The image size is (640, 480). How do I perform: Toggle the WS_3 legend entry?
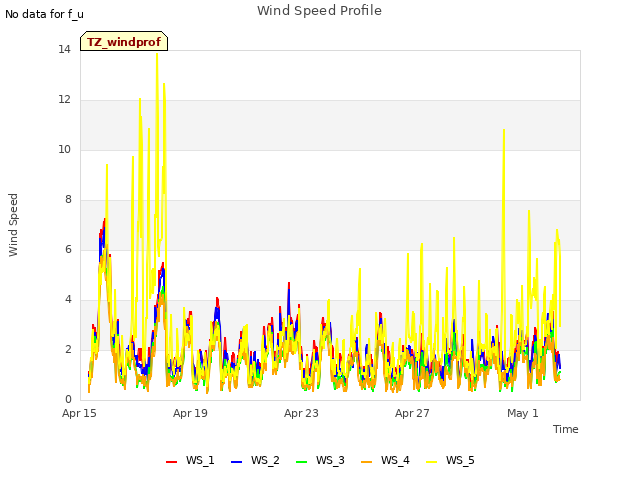320,460
